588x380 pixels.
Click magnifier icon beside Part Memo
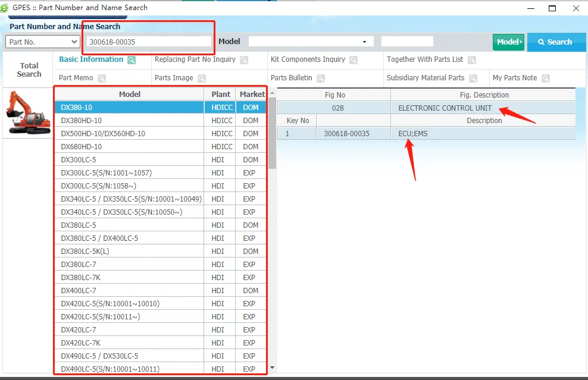tap(102, 78)
